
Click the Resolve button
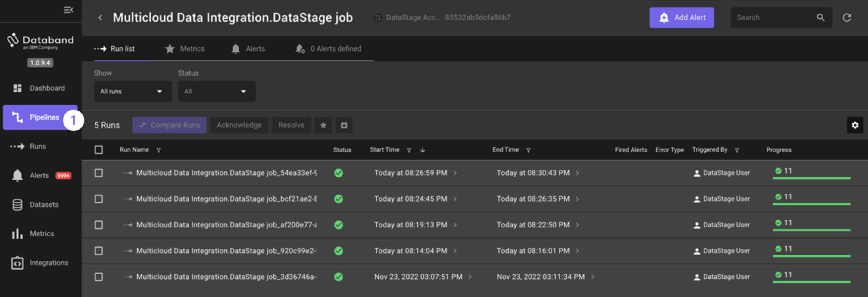291,125
